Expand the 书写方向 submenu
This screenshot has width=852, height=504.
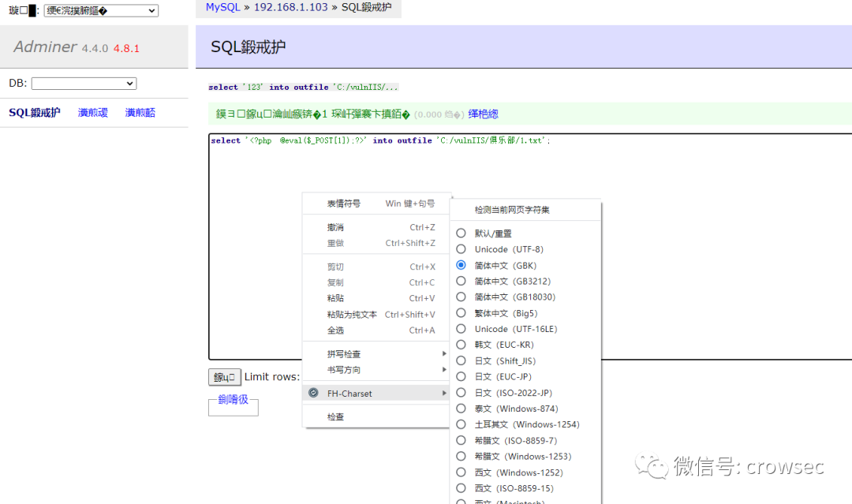[376, 370]
